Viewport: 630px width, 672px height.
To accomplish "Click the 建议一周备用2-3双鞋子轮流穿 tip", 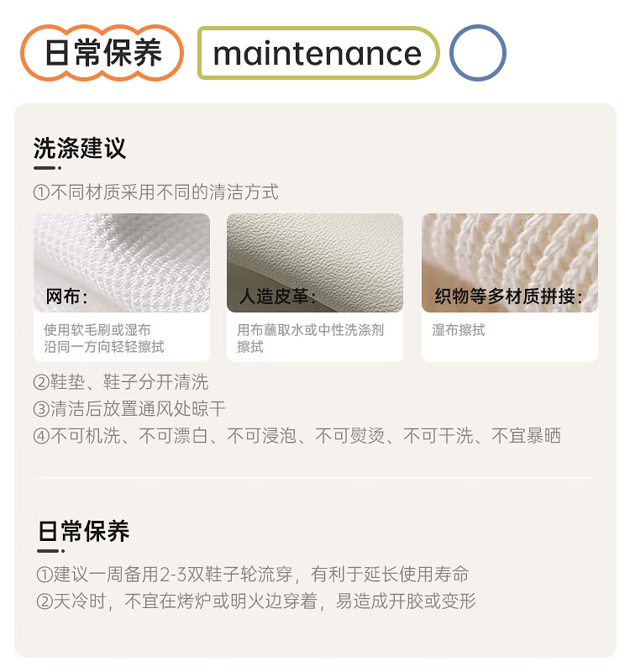I will 253,575.
